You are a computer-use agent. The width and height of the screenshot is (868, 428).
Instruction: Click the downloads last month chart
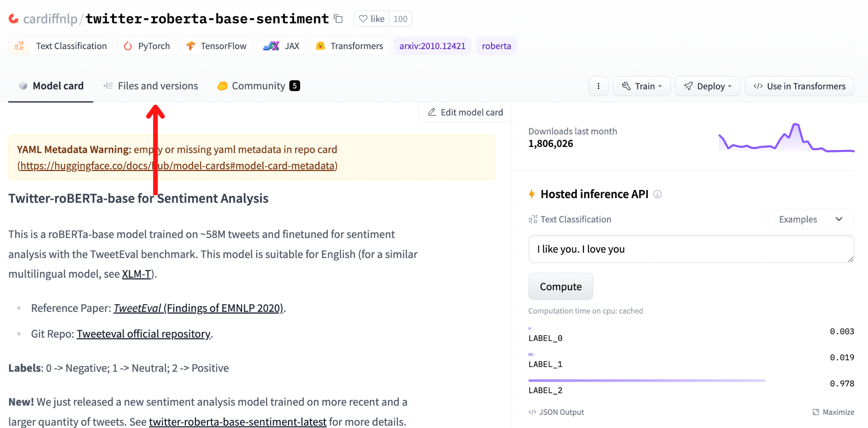[x=786, y=138]
